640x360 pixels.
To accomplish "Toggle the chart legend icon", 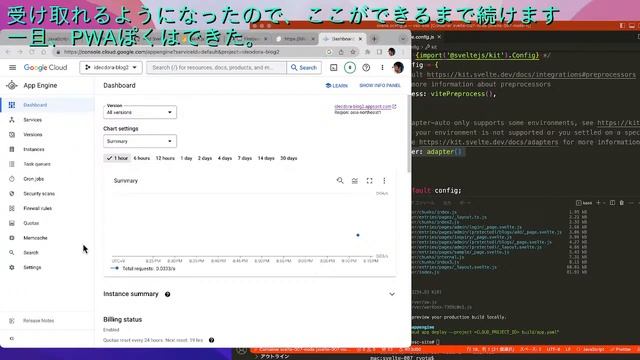I will coord(355,180).
